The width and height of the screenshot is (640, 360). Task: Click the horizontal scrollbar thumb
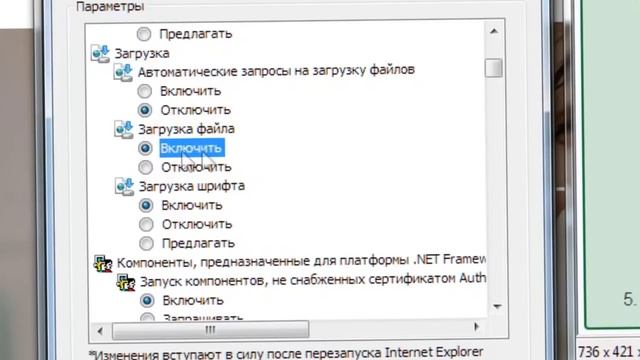210,329
